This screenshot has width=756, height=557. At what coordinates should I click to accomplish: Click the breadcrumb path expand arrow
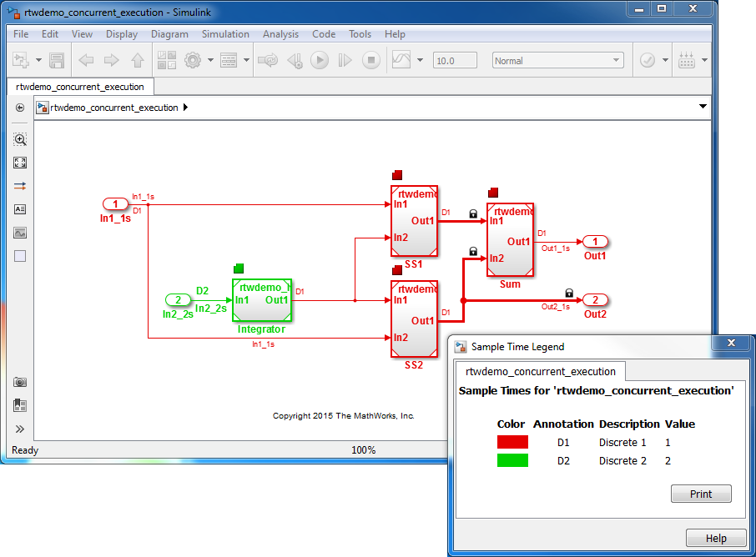click(x=185, y=108)
